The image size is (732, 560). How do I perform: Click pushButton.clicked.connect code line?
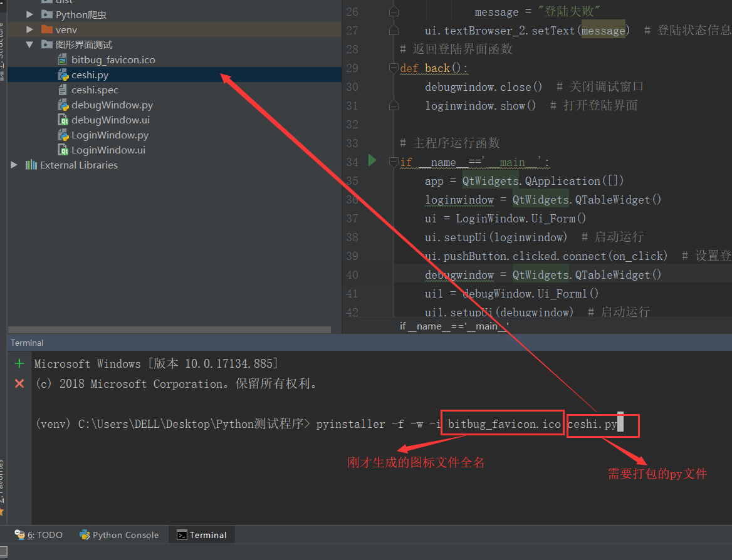[x=546, y=256]
